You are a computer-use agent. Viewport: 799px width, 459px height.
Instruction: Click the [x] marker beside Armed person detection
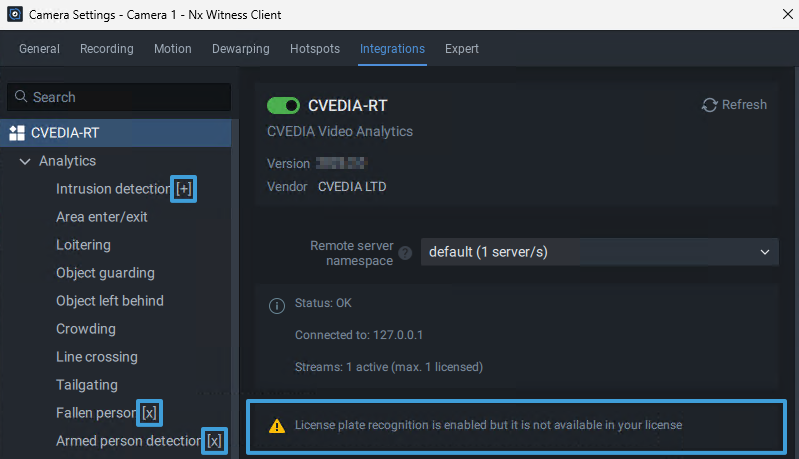click(214, 440)
